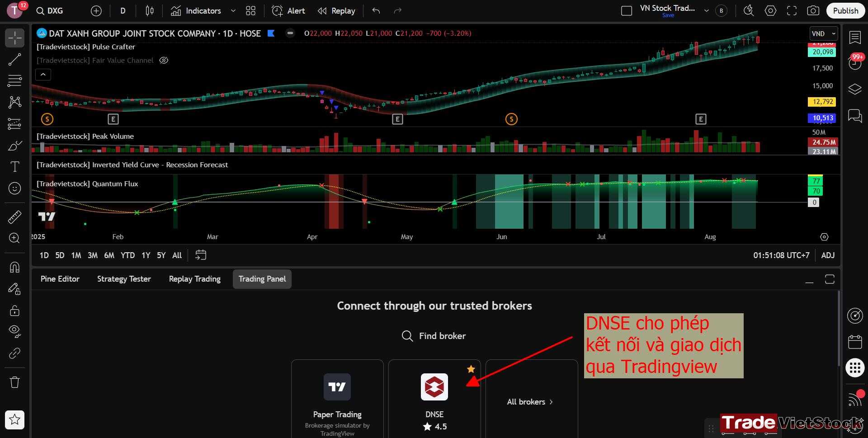Switch to the Pine Editor tab
This screenshot has width=868, height=438.
point(60,279)
